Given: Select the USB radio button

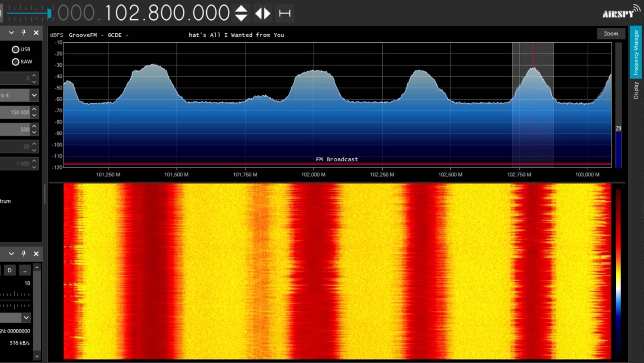Looking at the screenshot, I should tap(15, 49).
